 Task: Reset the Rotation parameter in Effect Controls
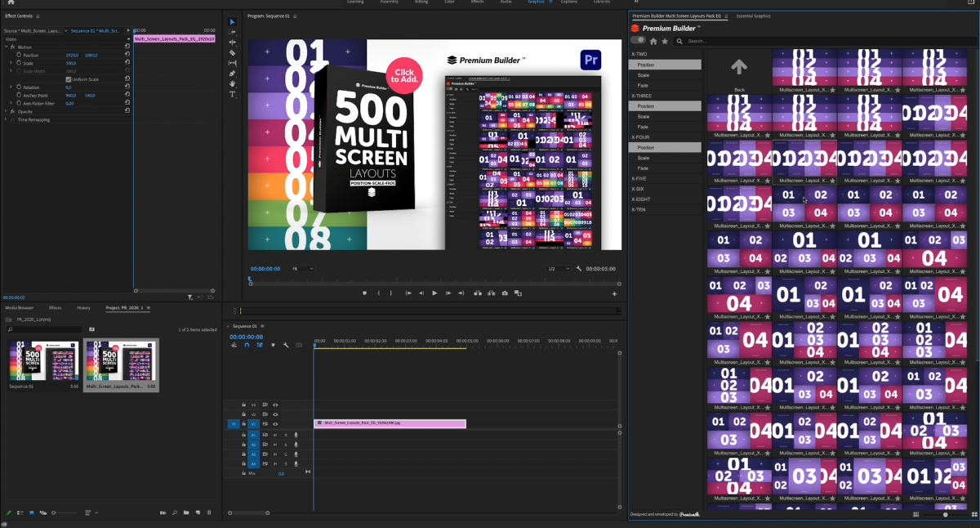(x=127, y=87)
